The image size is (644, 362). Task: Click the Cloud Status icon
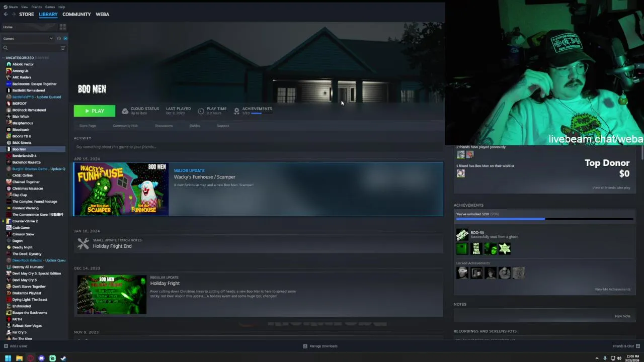(x=125, y=111)
